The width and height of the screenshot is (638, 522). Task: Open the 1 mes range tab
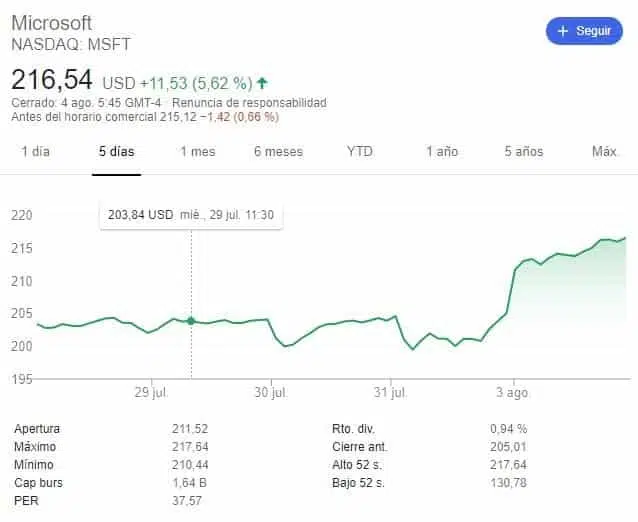198,152
